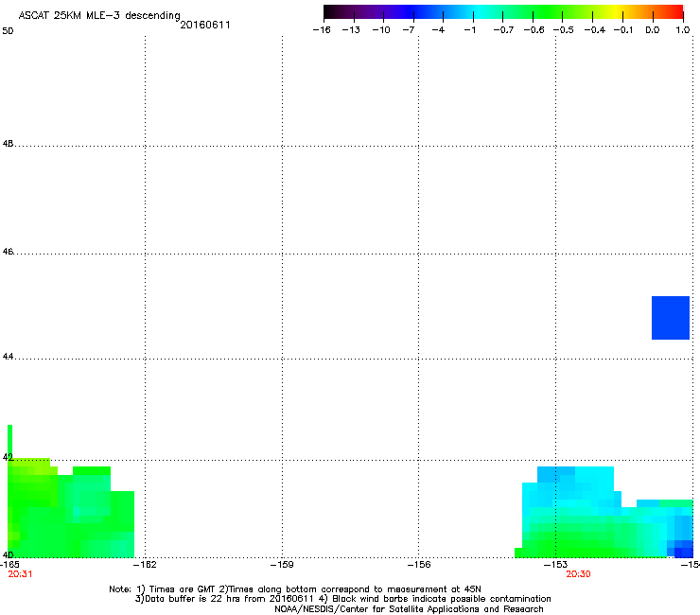This screenshot has width=700, height=615.
Task: Click the color bar label '-4'
Action: tap(438, 30)
